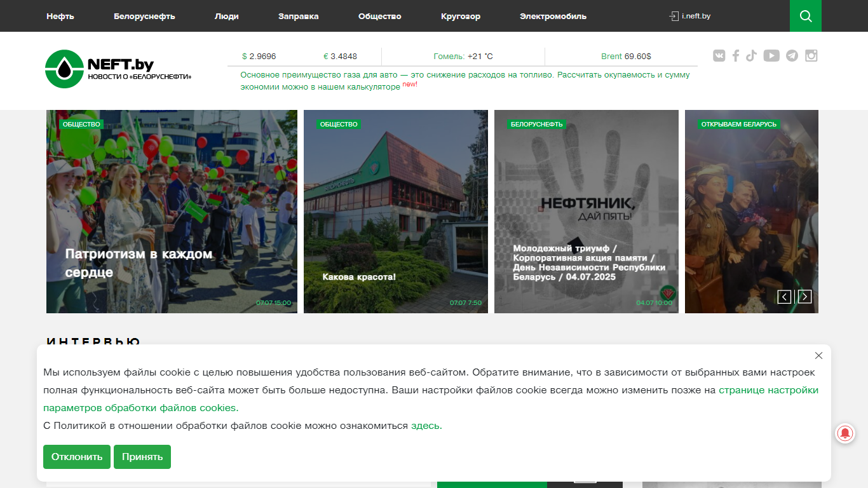Image resolution: width=868 pixels, height=488 pixels.
Task: Click the red notification bell
Action: [x=845, y=434]
